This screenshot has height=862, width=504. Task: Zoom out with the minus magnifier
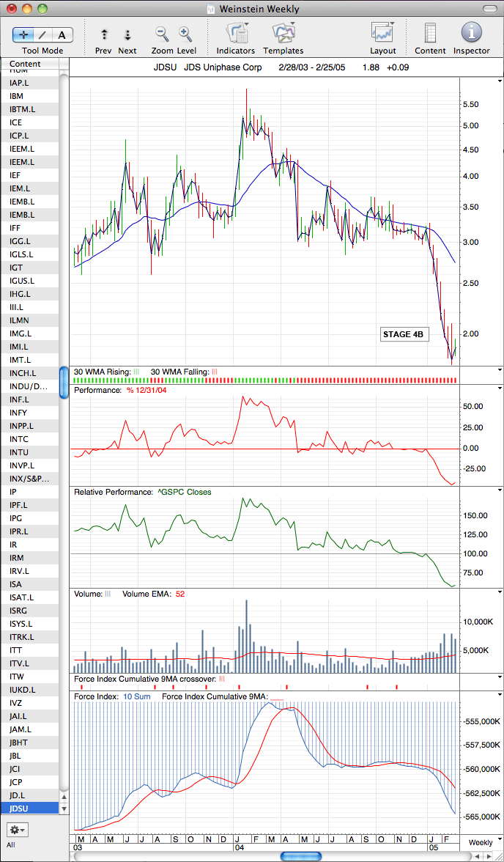[162, 34]
